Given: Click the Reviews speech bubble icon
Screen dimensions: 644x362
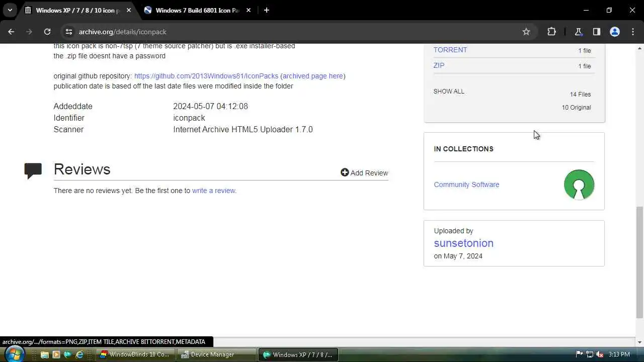Looking at the screenshot, I should point(33,171).
